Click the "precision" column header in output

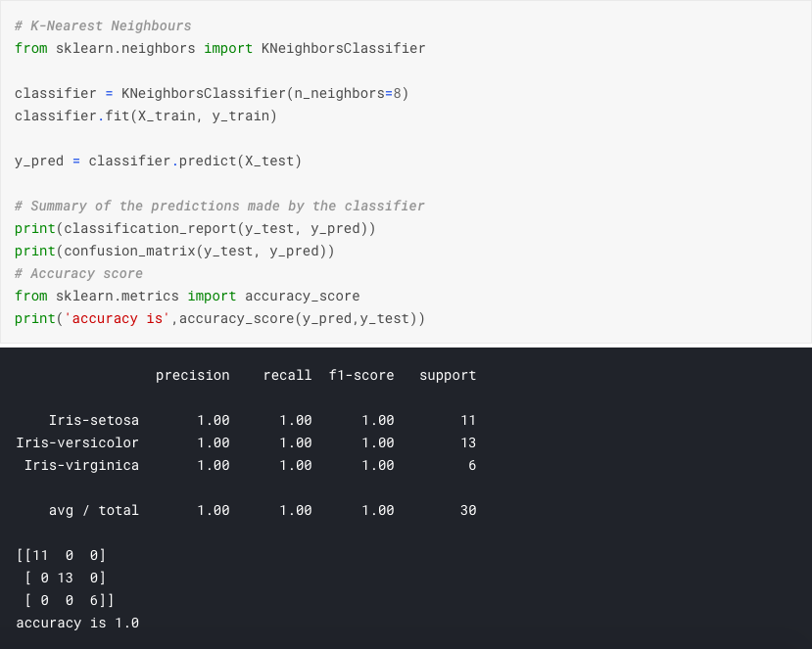click(192, 375)
